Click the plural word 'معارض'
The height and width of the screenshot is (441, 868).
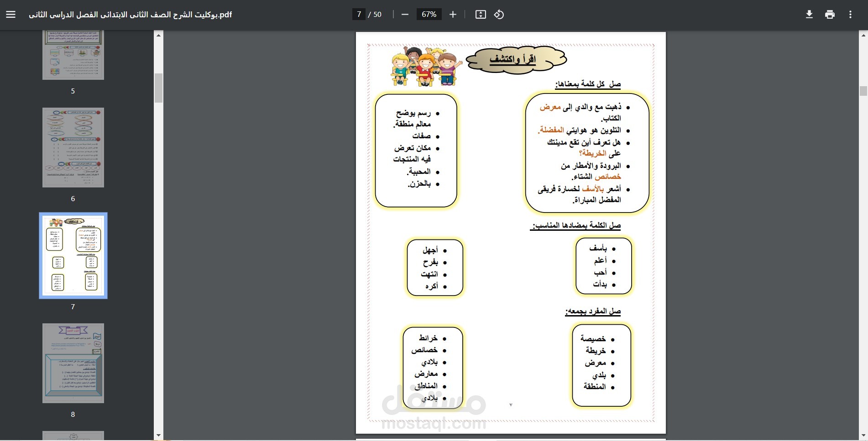426,374
